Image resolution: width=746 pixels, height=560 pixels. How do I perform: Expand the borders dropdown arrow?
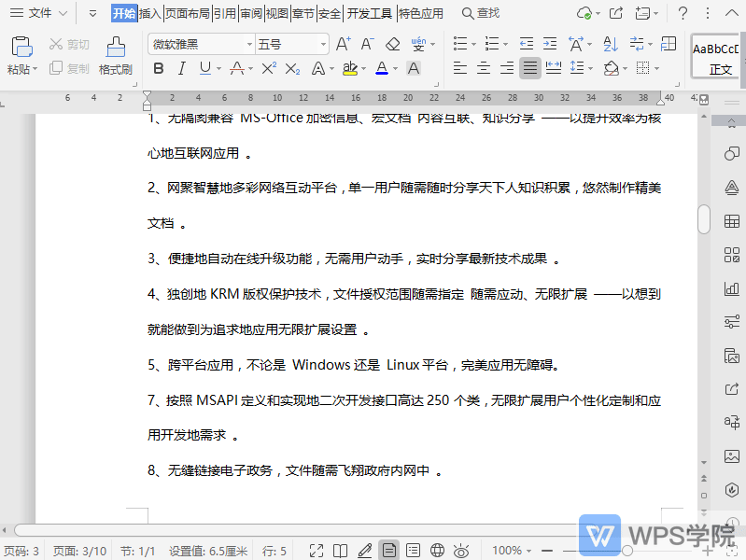[657, 69]
